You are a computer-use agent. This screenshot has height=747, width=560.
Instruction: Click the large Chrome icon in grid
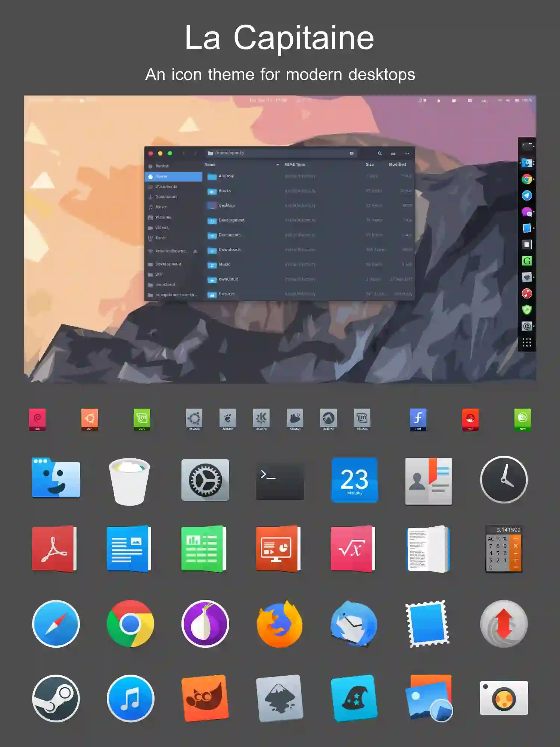coord(130,623)
